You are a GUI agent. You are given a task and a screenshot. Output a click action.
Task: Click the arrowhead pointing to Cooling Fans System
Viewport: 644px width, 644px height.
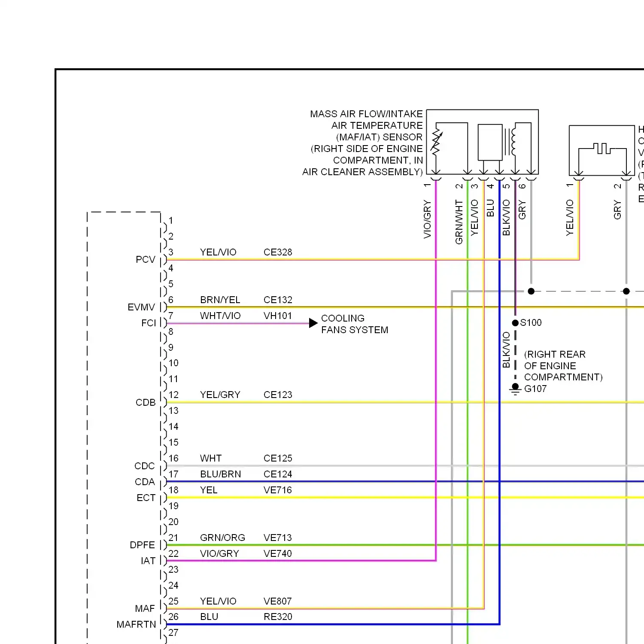[313, 323]
